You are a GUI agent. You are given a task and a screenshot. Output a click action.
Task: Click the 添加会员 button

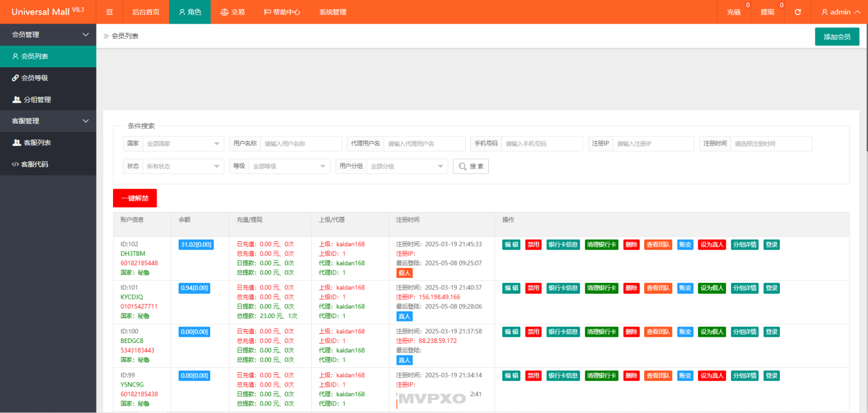[x=837, y=37]
